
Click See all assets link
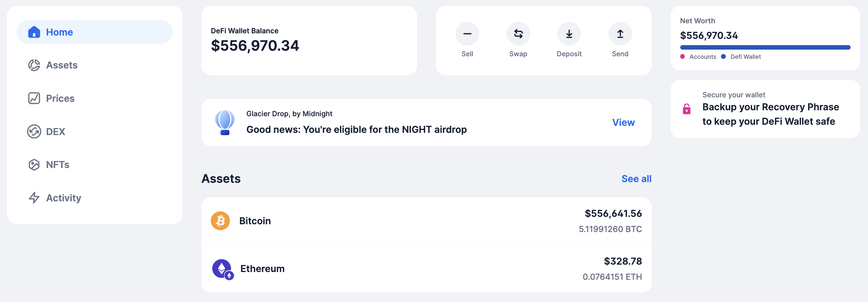pos(636,179)
